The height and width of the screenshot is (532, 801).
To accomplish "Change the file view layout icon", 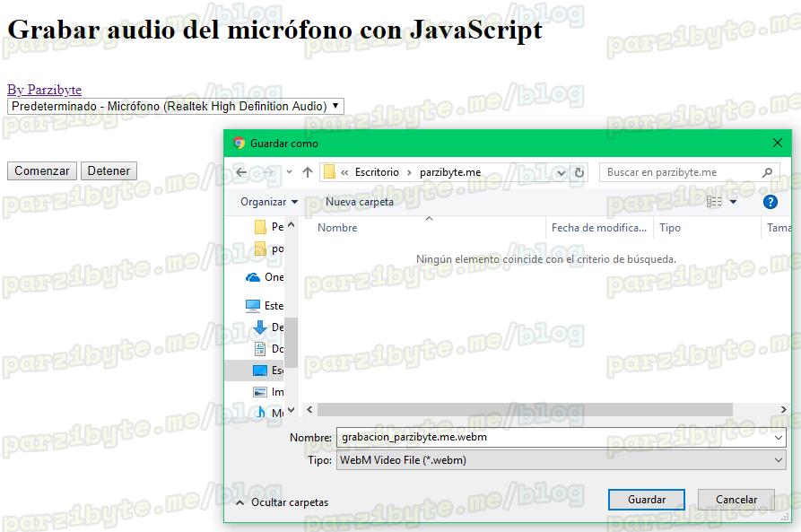I will pos(714,202).
